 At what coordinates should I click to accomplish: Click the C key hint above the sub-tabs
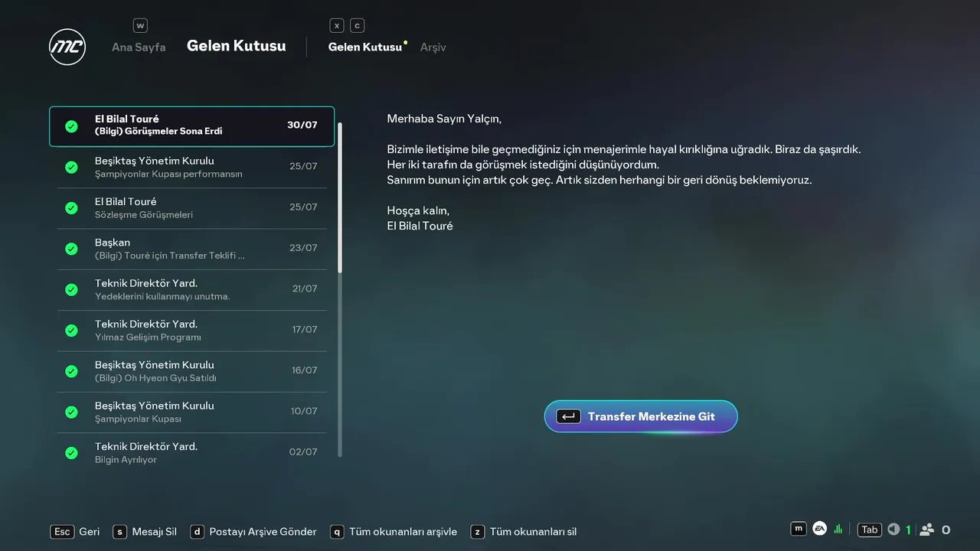click(357, 25)
